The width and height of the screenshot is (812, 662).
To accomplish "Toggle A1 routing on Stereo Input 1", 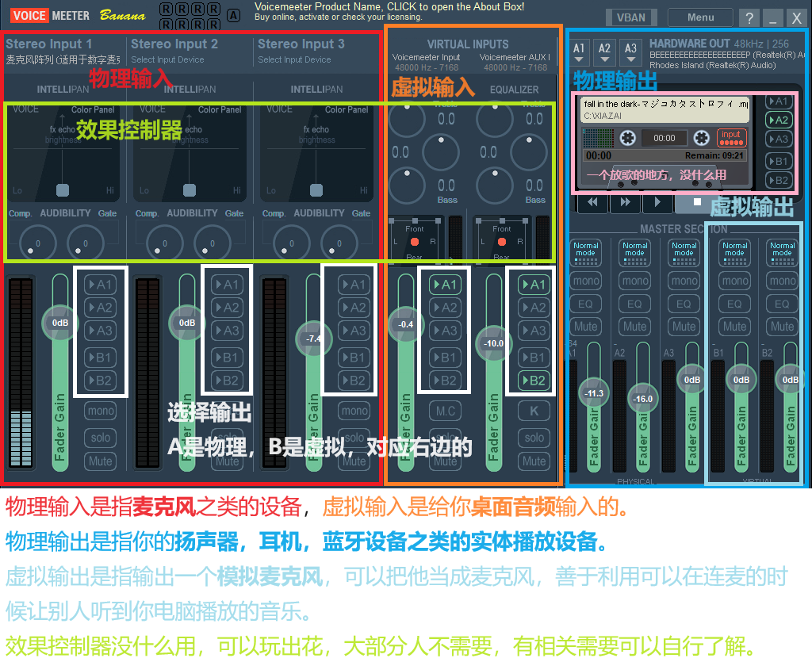I will coord(101,284).
